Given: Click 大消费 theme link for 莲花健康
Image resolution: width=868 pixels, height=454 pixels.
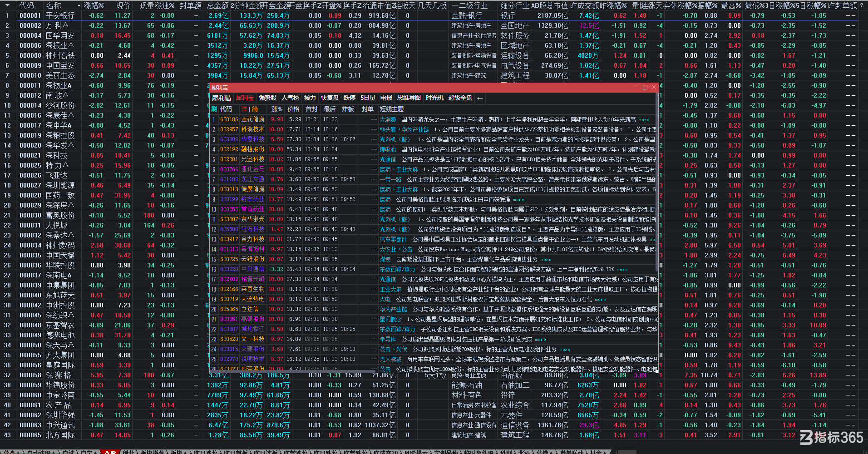Looking at the screenshot, I should (388, 119).
